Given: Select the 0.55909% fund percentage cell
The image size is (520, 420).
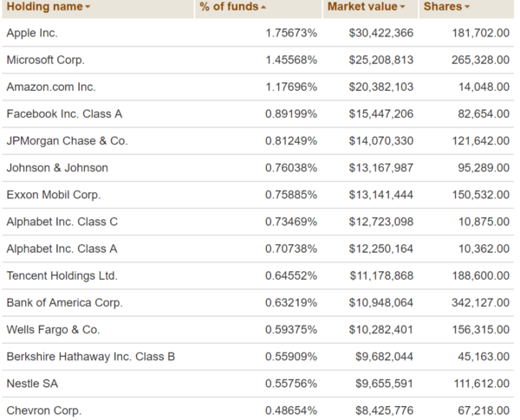Looking at the screenshot, I should [x=291, y=357].
